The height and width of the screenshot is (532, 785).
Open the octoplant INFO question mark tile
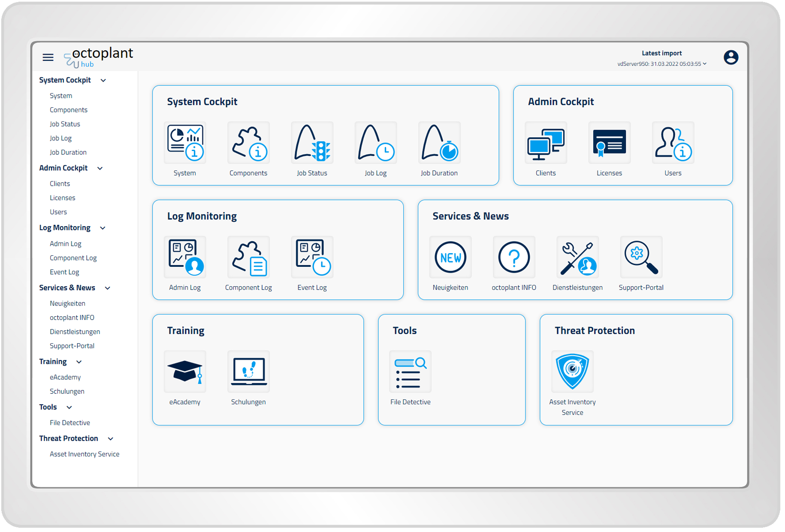tap(514, 257)
